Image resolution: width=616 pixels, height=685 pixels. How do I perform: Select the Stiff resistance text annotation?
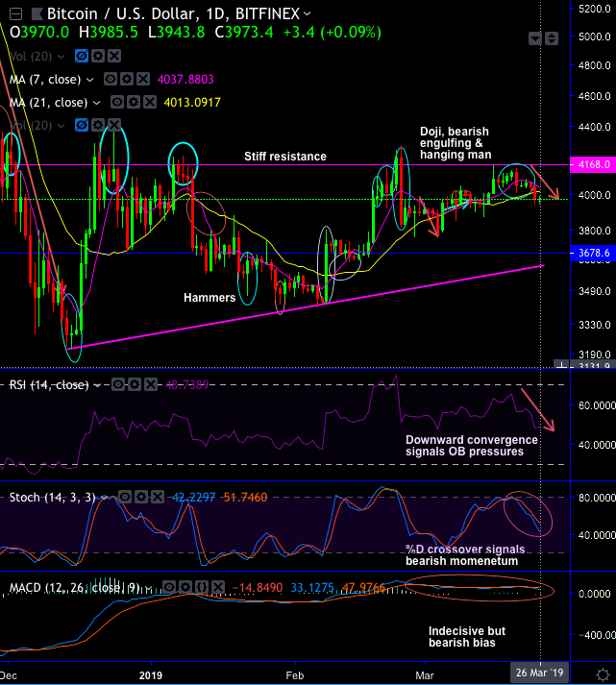[285, 157]
